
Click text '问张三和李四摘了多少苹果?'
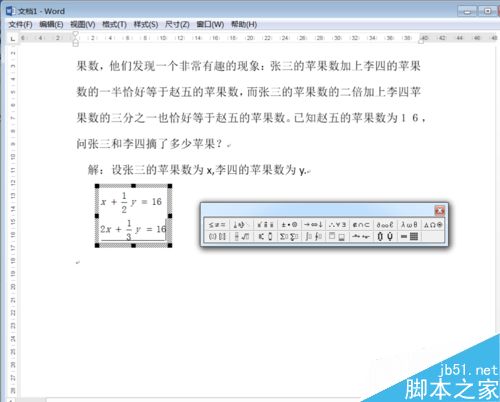(x=149, y=144)
